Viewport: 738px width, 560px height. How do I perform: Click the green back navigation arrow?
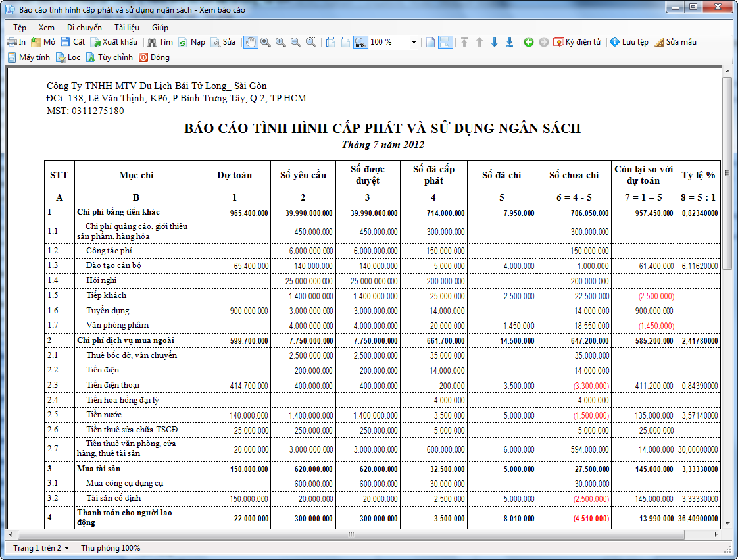tap(529, 42)
